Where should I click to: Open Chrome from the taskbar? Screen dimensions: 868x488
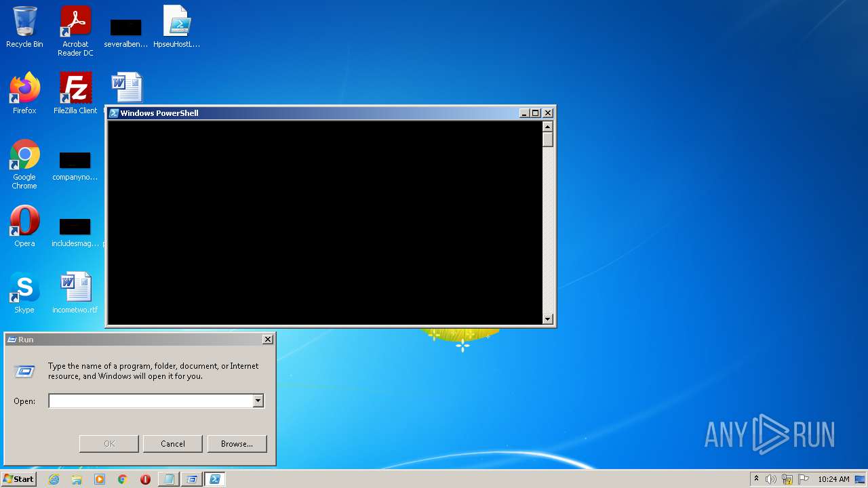[122, 479]
